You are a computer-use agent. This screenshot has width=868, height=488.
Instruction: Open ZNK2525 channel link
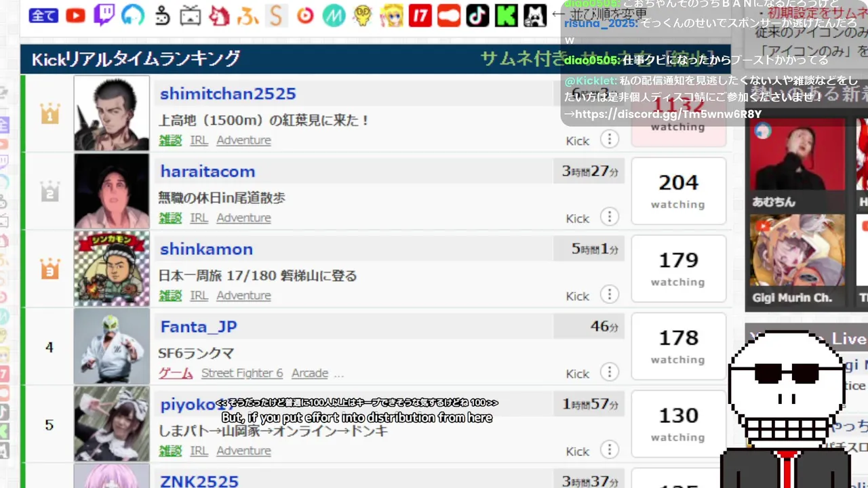199,481
